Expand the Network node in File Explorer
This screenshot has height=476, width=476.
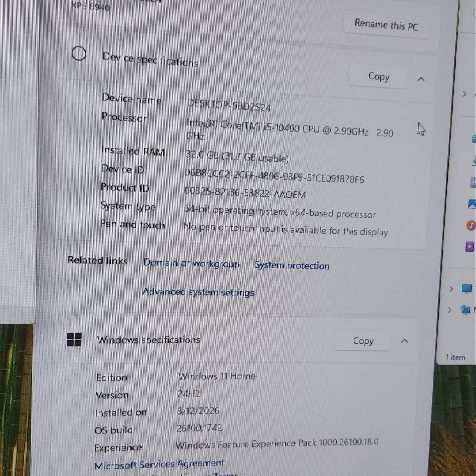[450, 310]
